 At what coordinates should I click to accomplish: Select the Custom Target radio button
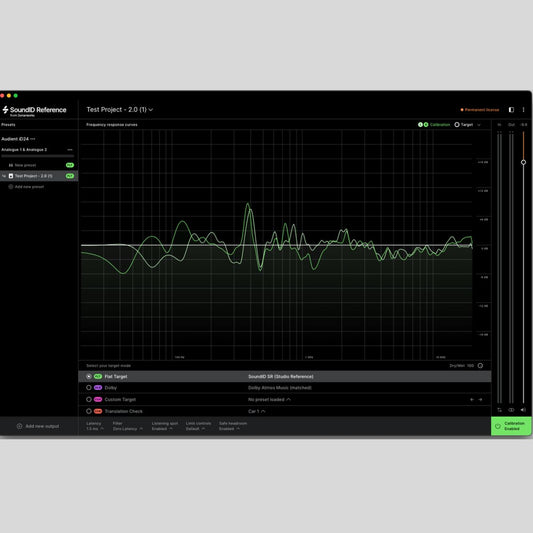point(88,399)
